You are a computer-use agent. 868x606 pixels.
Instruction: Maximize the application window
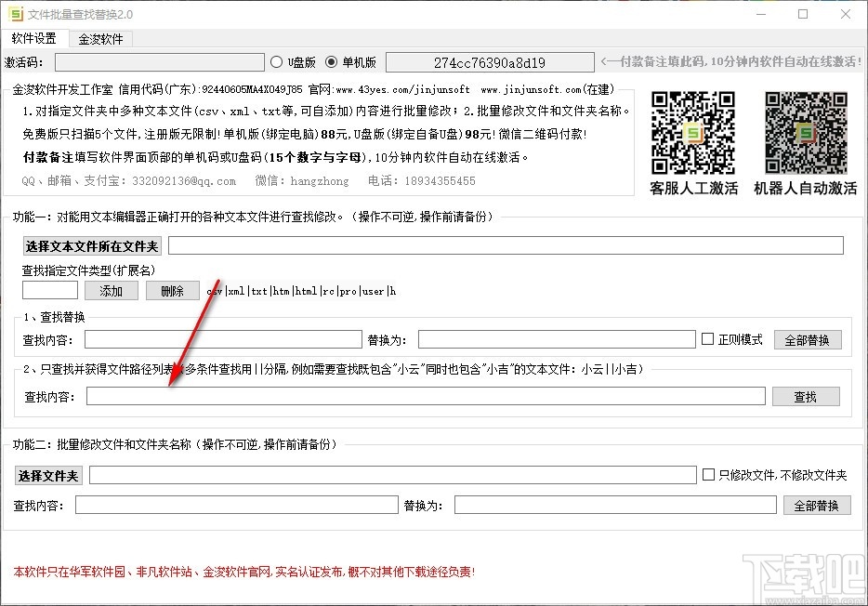(x=803, y=14)
